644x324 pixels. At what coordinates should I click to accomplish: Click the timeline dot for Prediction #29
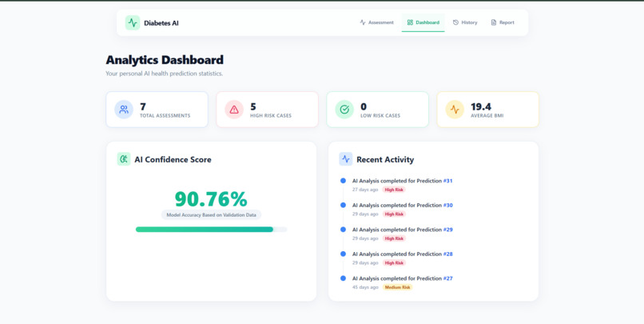(x=343, y=230)
